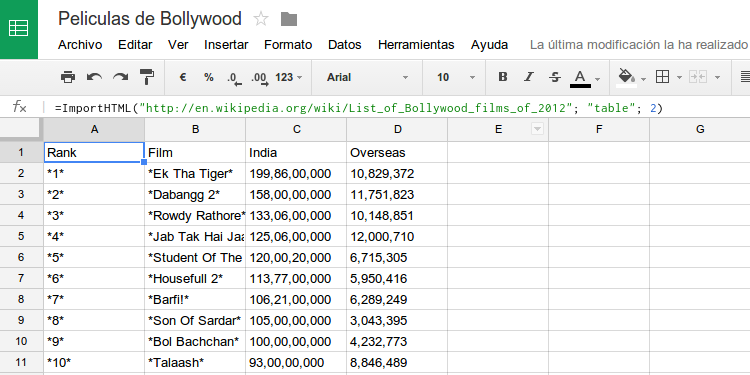Select row 11 header
The width and height of the screenshot is (750, 375).
click(22, 363)
